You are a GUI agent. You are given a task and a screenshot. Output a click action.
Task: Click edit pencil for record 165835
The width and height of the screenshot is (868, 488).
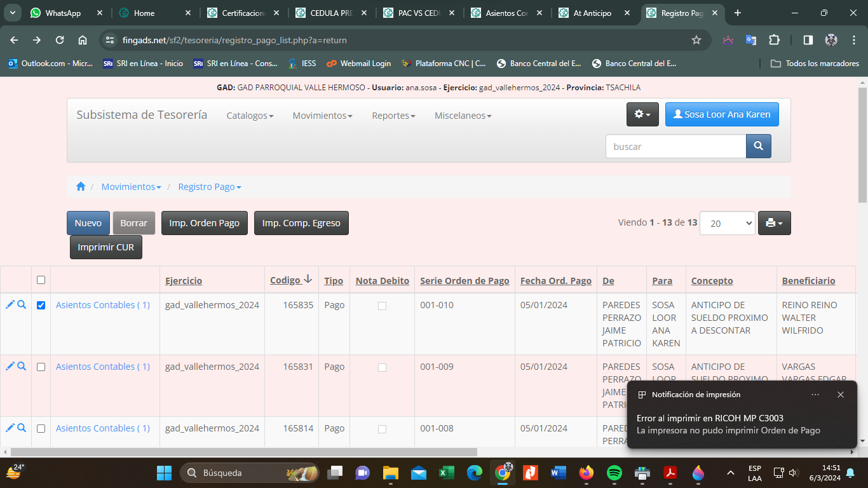10,305
